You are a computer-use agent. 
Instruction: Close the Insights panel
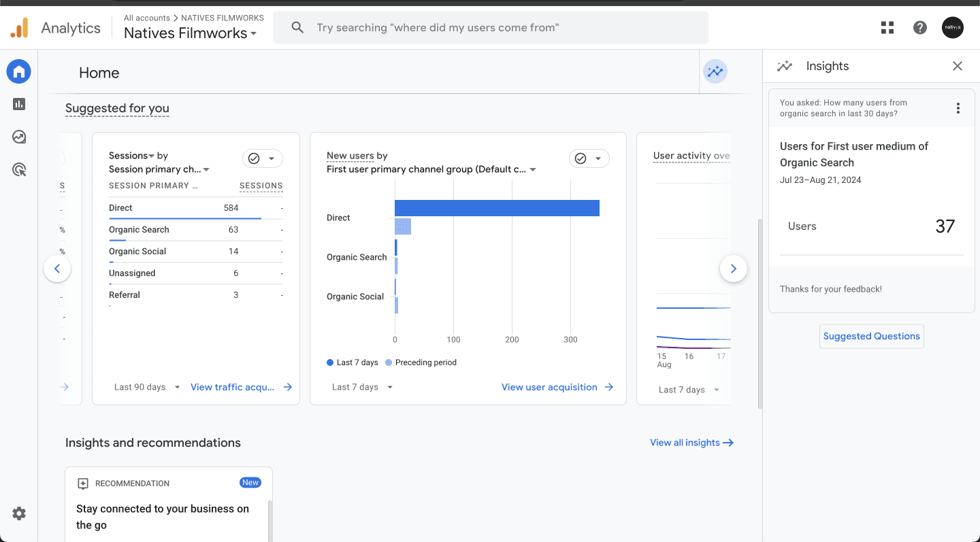[x=958, y=66]
